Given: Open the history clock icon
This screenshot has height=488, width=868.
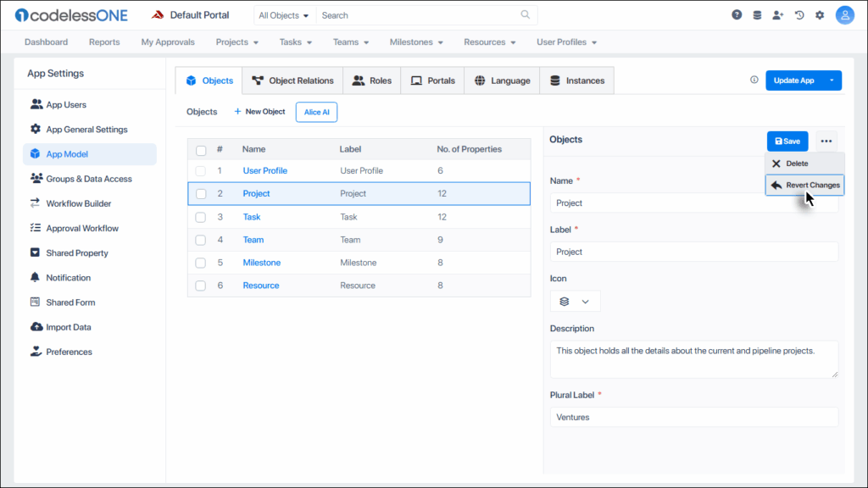Looking at the screenshot, I should pos(799,15).
